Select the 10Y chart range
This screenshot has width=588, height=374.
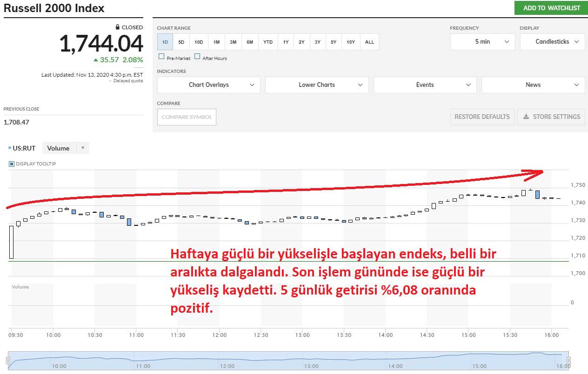pyautogui.click(x=351, y=42)
